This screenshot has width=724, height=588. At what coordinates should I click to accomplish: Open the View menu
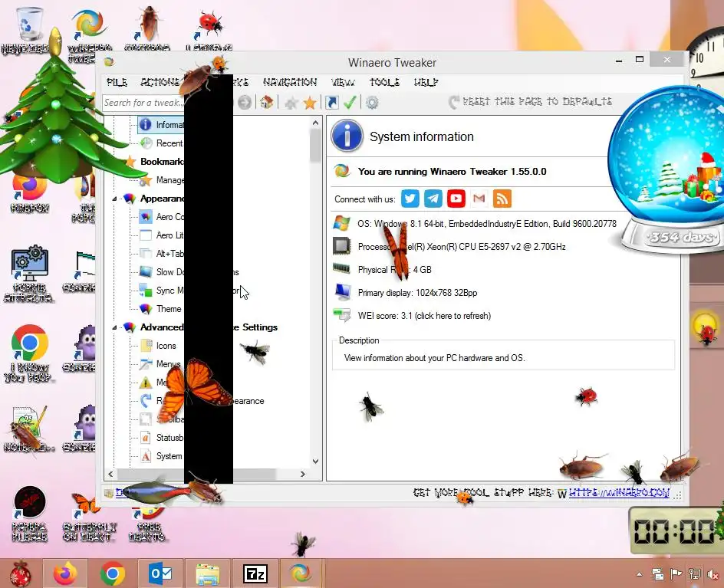pyautogui.click(x=343, y=82)
